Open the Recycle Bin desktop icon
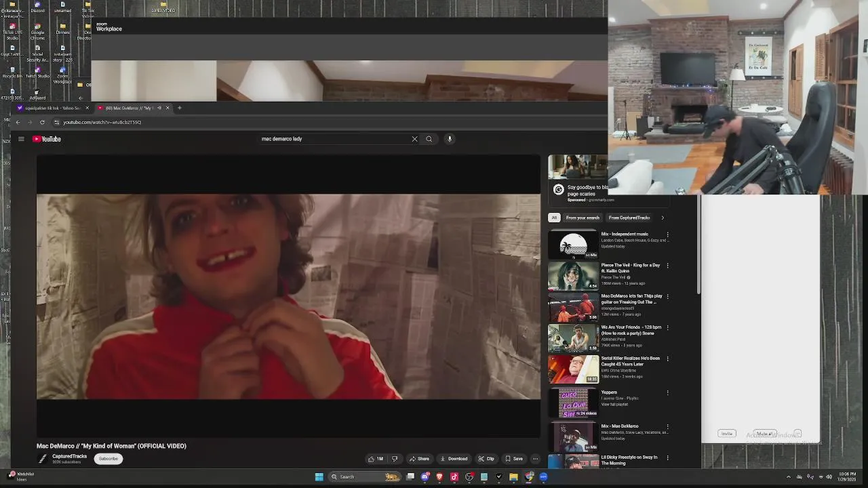 click(12, 73)
